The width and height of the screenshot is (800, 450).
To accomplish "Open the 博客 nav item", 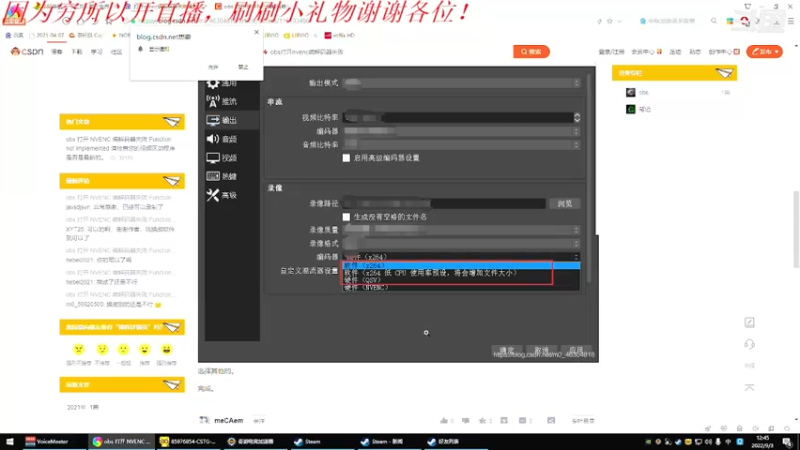I will pyautogui.click(x=57, y=52).
